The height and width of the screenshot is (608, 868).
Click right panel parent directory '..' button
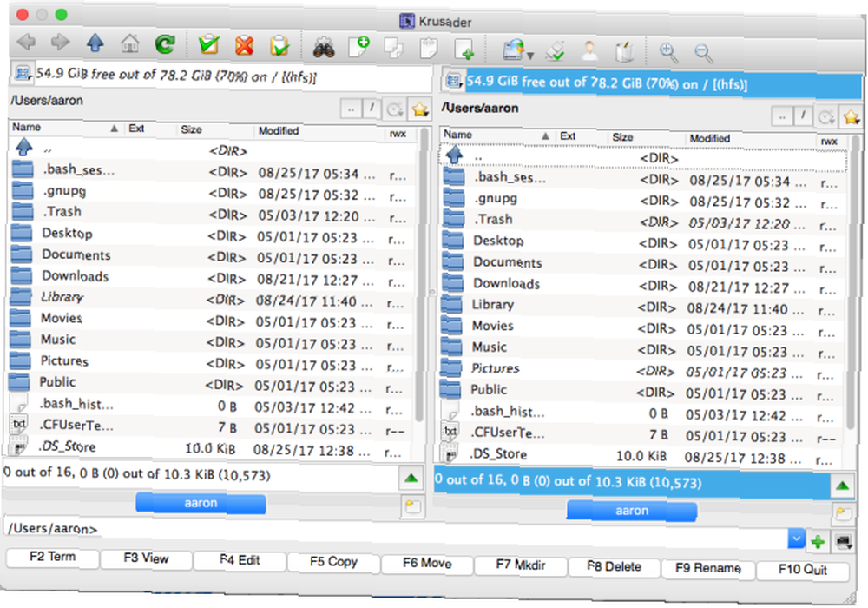click(x=782, y=117)
